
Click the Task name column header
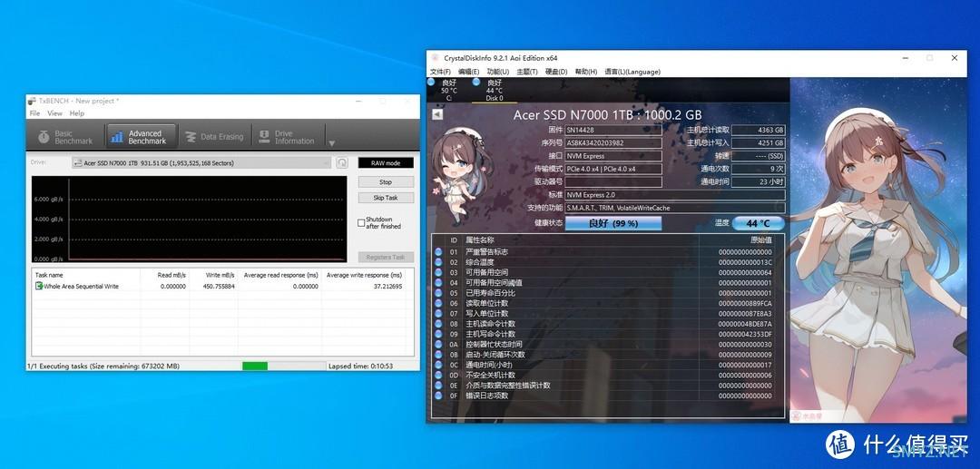[49, 275]
